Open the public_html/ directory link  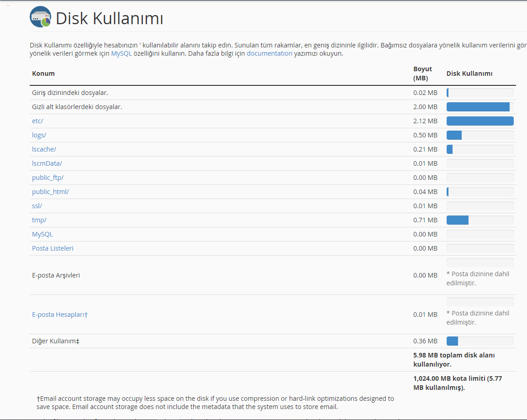point(50,192)
